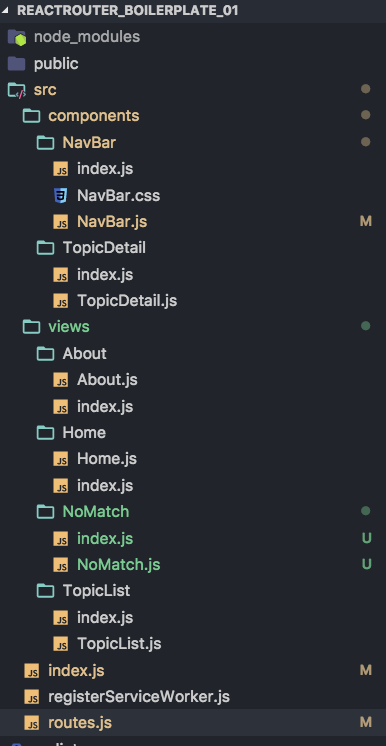Click JS icon beside NoMatch.js
The image size is (386, 746).
pos(60,565)
